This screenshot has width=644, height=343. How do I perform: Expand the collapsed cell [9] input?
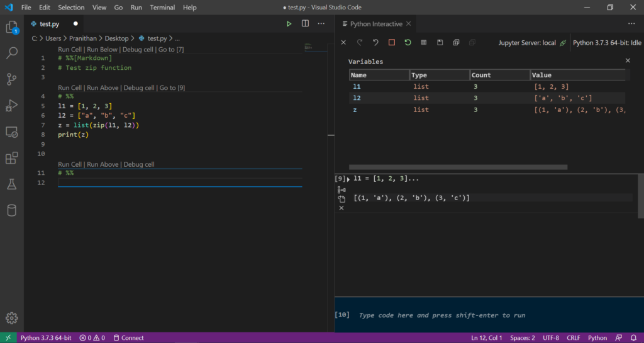click(348, 179)
